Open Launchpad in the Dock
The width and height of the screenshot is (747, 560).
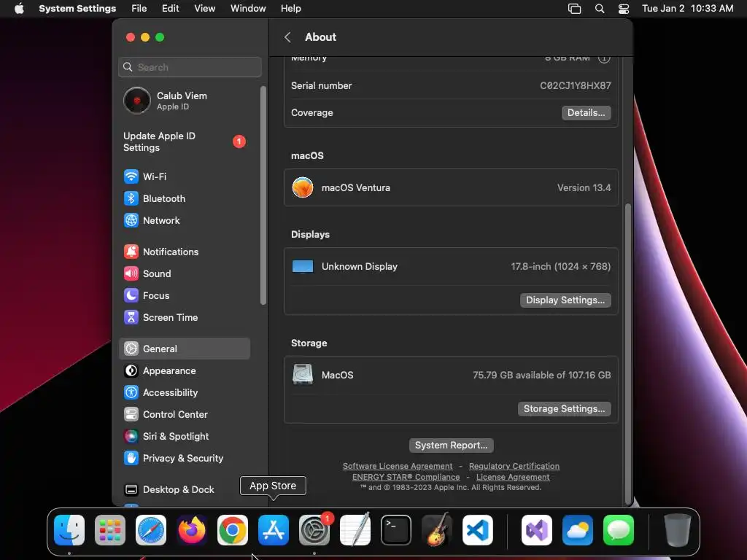pos(110,530)
